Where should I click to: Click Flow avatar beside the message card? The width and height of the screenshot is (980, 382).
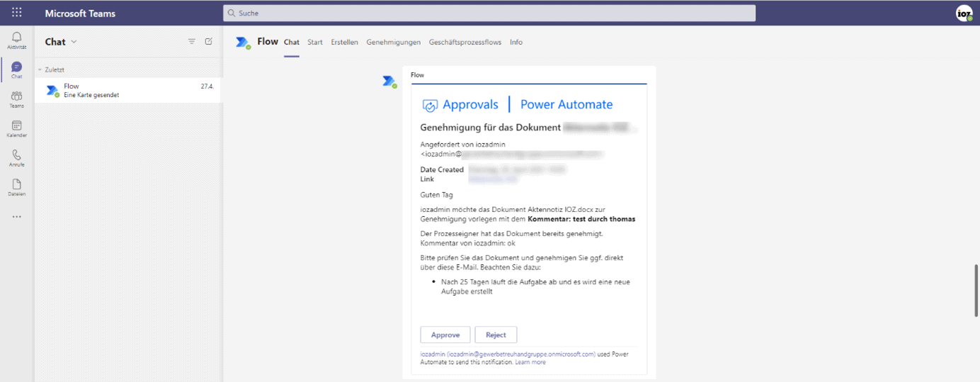click(389, 82)
